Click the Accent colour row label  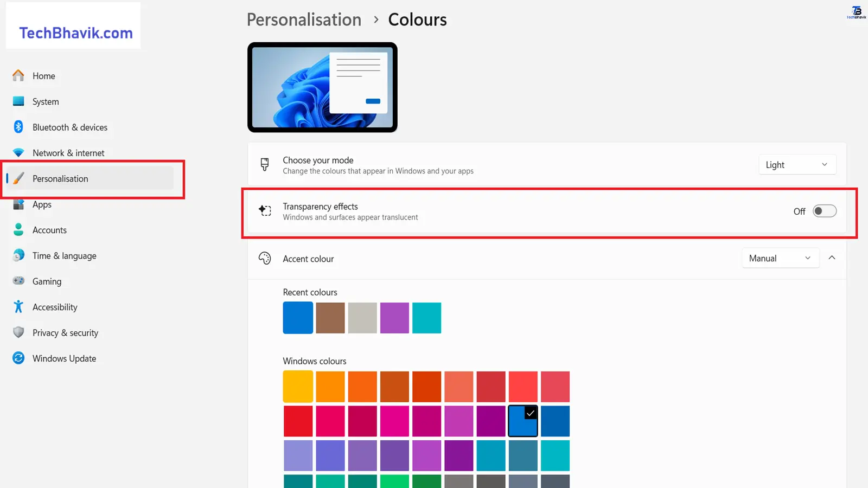(308, 259)
